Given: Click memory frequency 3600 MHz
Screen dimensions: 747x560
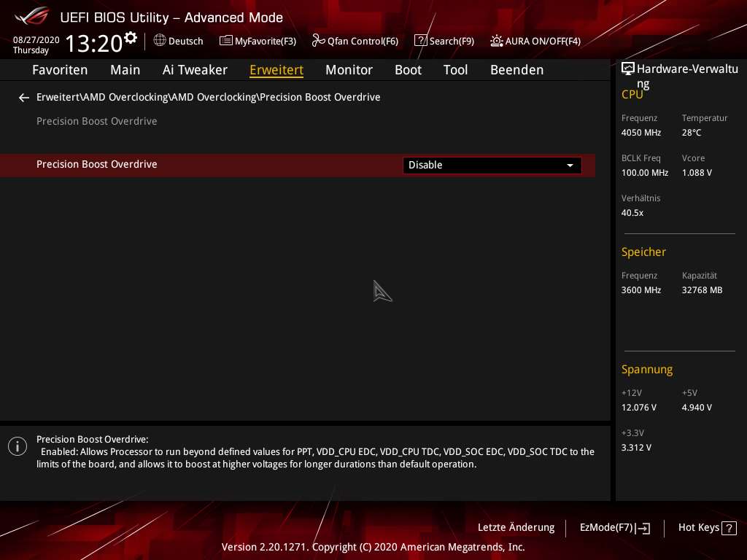Looking at the screenshot, I should click(640, 290).
